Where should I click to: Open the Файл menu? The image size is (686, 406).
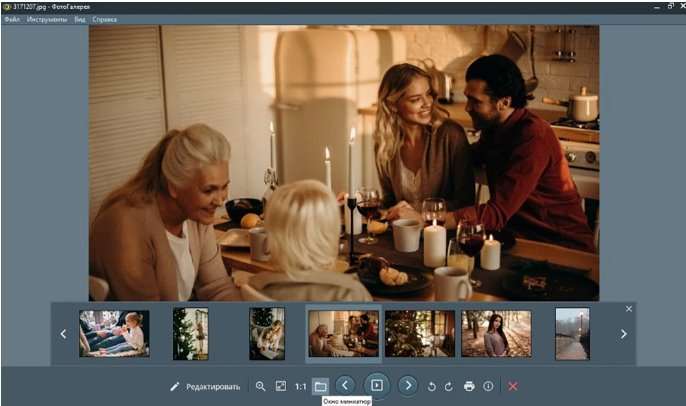pos(12,19)
